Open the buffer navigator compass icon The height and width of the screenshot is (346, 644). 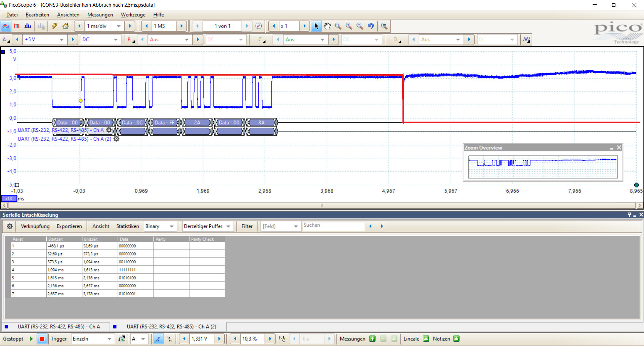coord(258,26)
